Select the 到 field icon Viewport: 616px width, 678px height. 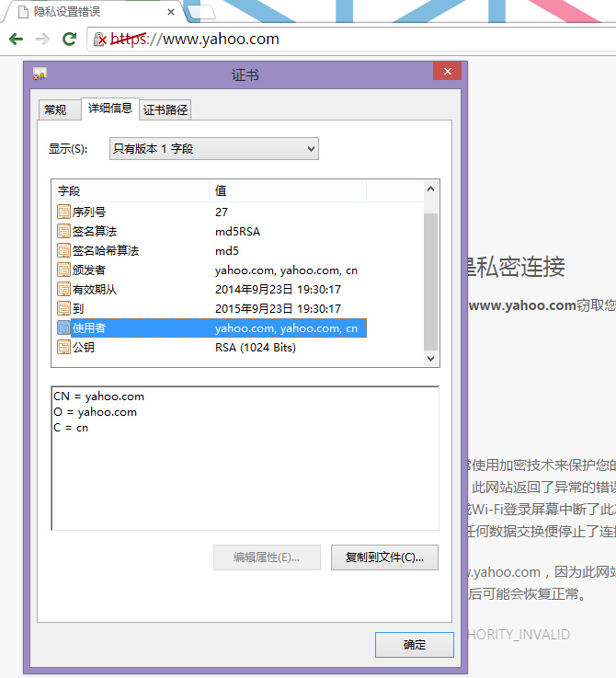pos(63,309)
